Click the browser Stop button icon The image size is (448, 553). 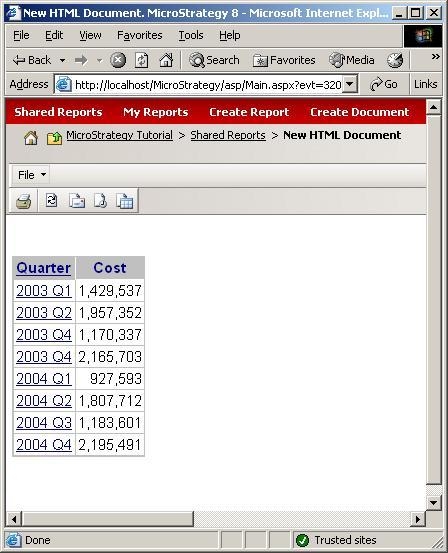tap(118, 60)
